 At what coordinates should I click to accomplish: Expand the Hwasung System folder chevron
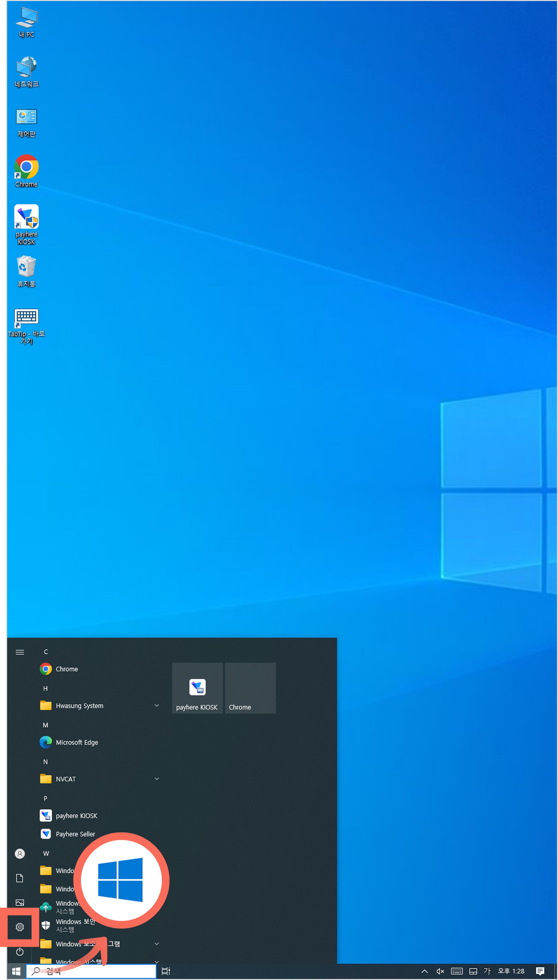157,705
